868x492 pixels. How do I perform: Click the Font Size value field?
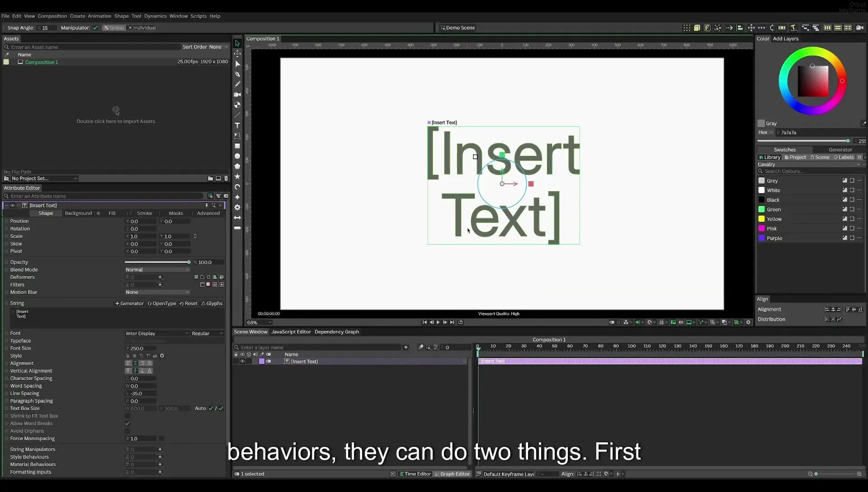[x=141, y=348]
